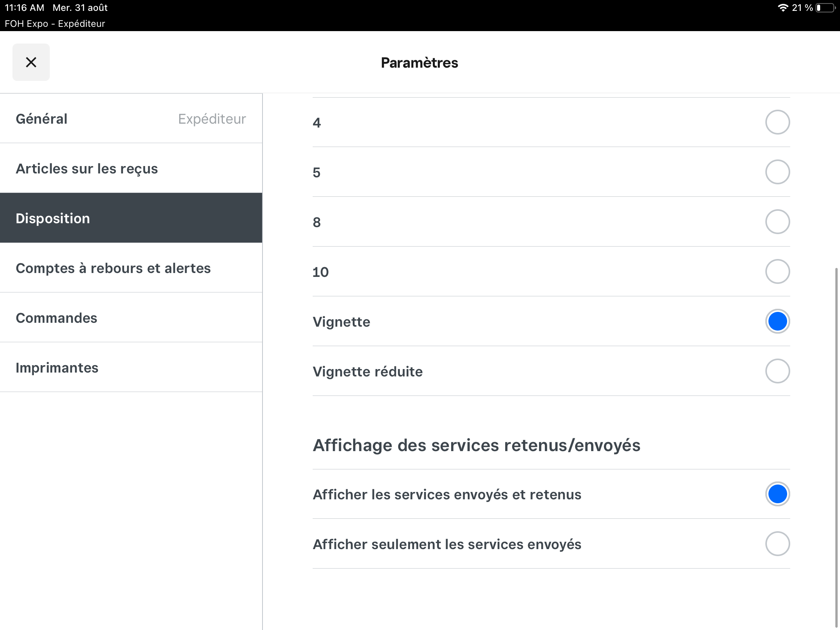Open Comptes à rebours et alertes
This screenshot has height=630, width=840.
click(131, 268)
